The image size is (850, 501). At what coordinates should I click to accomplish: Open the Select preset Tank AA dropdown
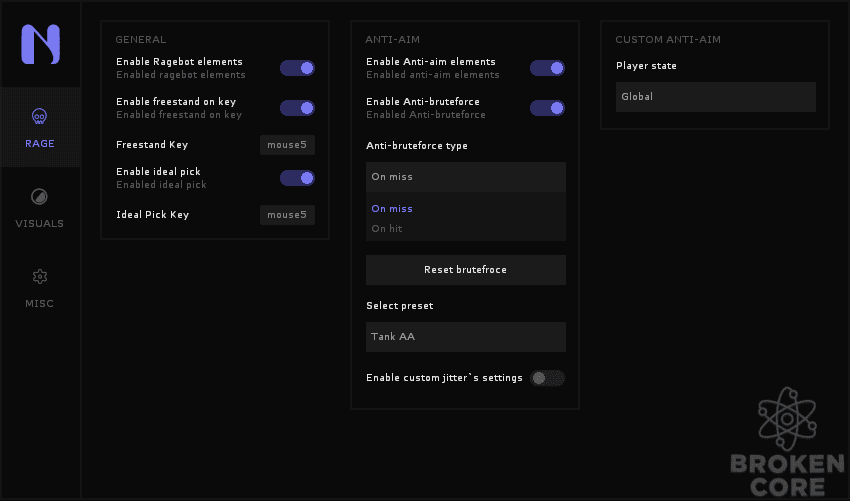(x=466, y=337)
